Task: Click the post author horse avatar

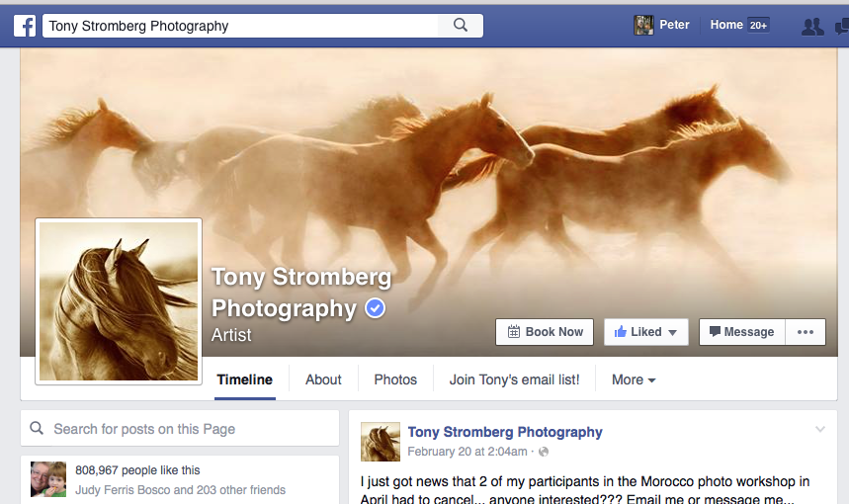Action: [381, 442]
